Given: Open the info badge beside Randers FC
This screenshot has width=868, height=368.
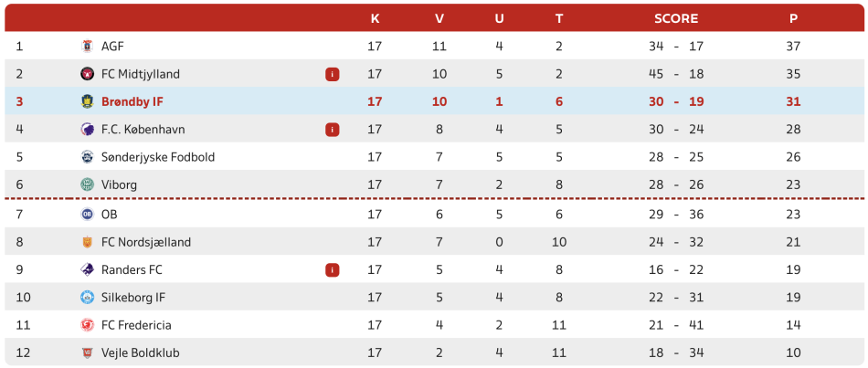Looking at the screenshot, I should 333,269.
